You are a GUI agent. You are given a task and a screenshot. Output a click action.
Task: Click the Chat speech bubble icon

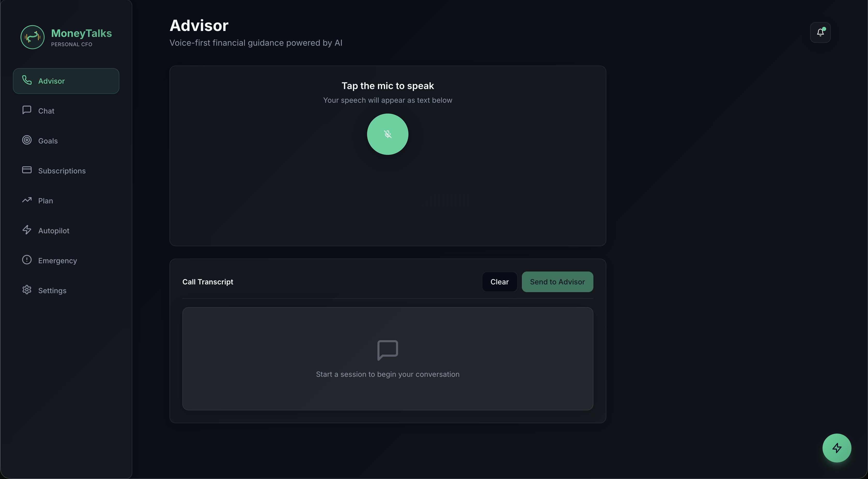click(x=27, y=110)
